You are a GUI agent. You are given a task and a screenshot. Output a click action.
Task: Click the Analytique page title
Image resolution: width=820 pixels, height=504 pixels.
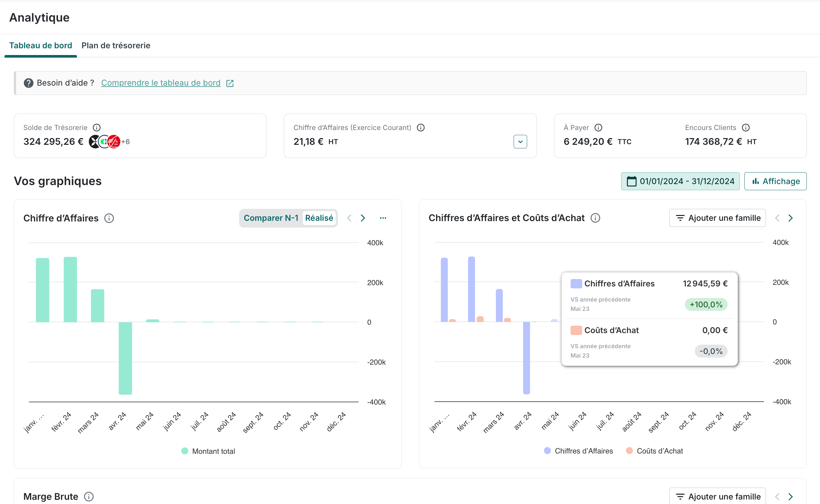pos(39,17)
